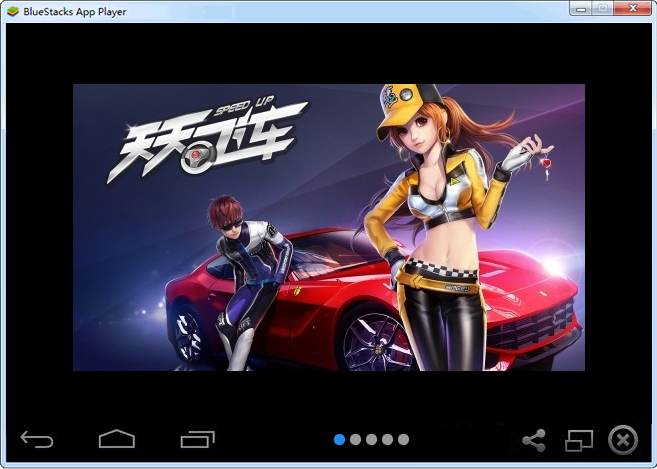Screen dimensions: 657x469
Task: Minimize the BlueStacks App Player window
Action: [x=579, y=9]
